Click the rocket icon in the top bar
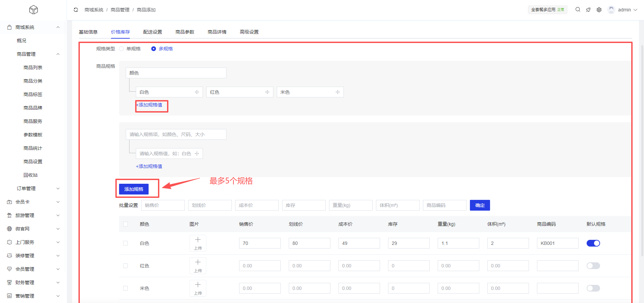Viewport: 644px width, 303px height. click(588, 10)
